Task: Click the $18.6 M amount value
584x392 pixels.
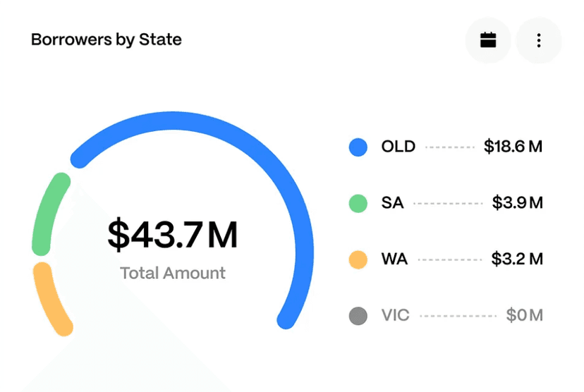Action: (513, 147)
